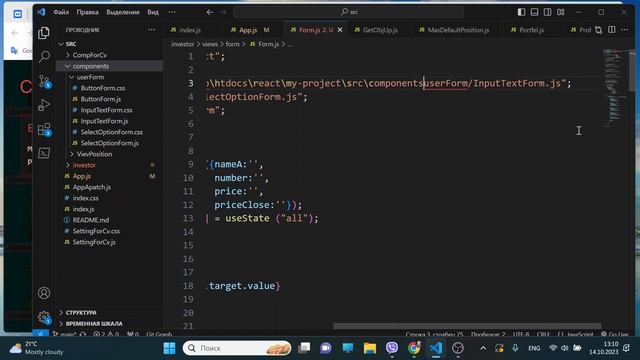640x360 pixels.
Task: Click the VS Code logo icon
Action: [41, 12]
